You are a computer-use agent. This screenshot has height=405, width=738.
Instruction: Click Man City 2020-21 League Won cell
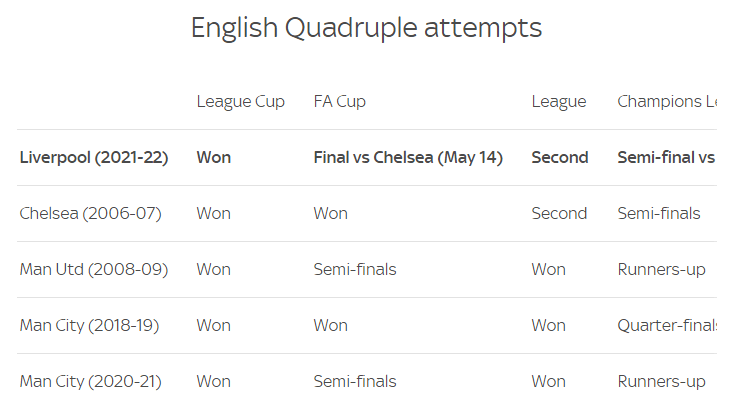[x=548, y=381]
